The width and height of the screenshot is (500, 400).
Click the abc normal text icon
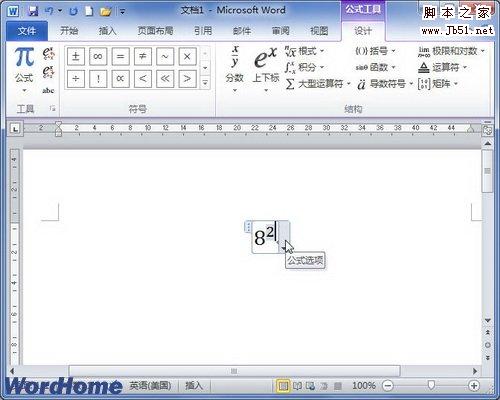[48, 90]
